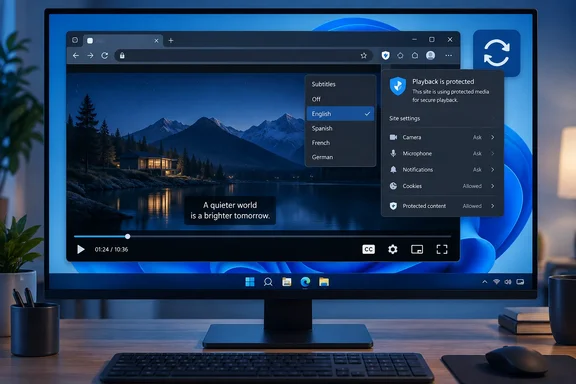The image size is (576, 384).
Task: Click the Notifications bell icon
Action: (393, 169)
